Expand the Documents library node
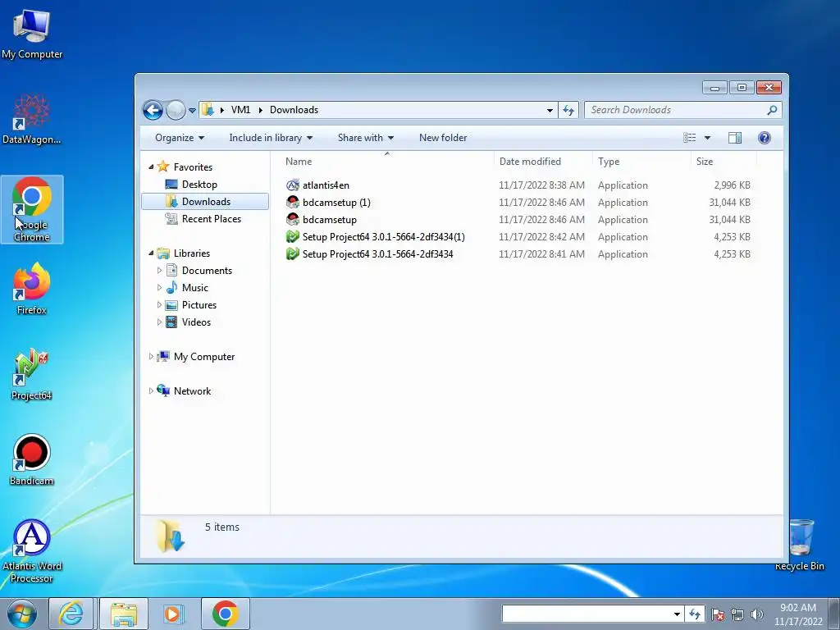Screen dimensions: 840x630 [x=159, y=271]
